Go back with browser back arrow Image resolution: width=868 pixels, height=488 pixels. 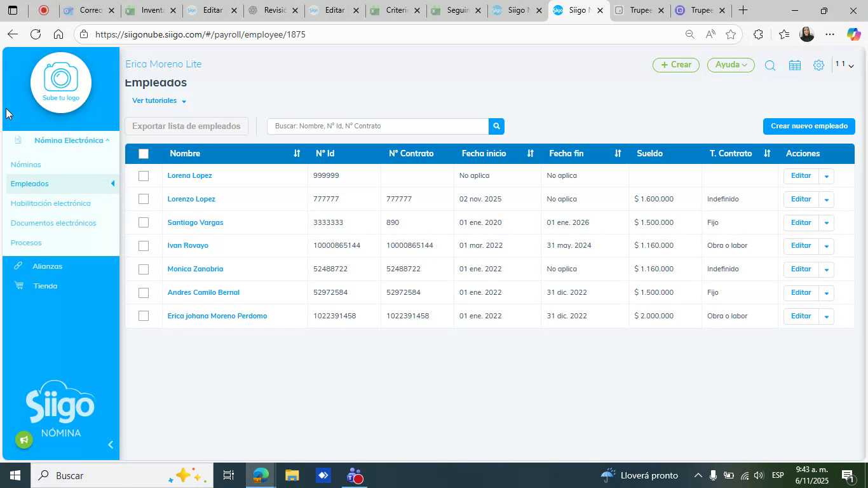(x=13, y=34)
